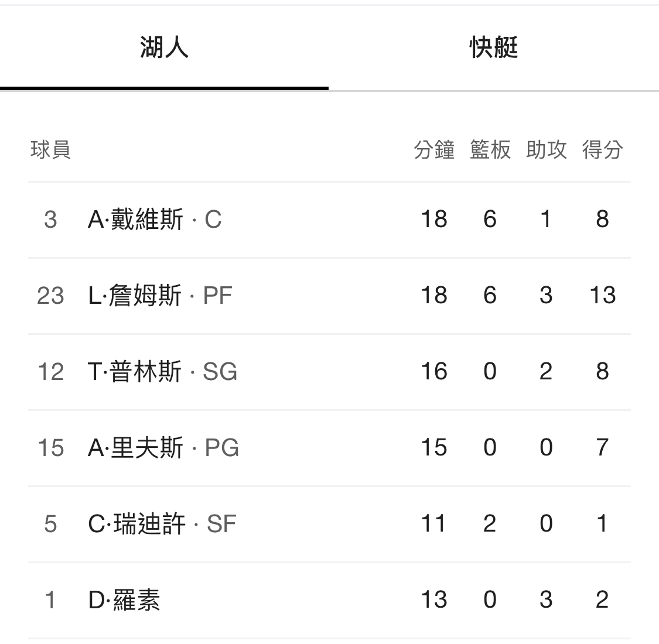The height and width of the screenshot is (644, 659).
Task: Click D·羅素 assists value 3
Action: point(546,600)
